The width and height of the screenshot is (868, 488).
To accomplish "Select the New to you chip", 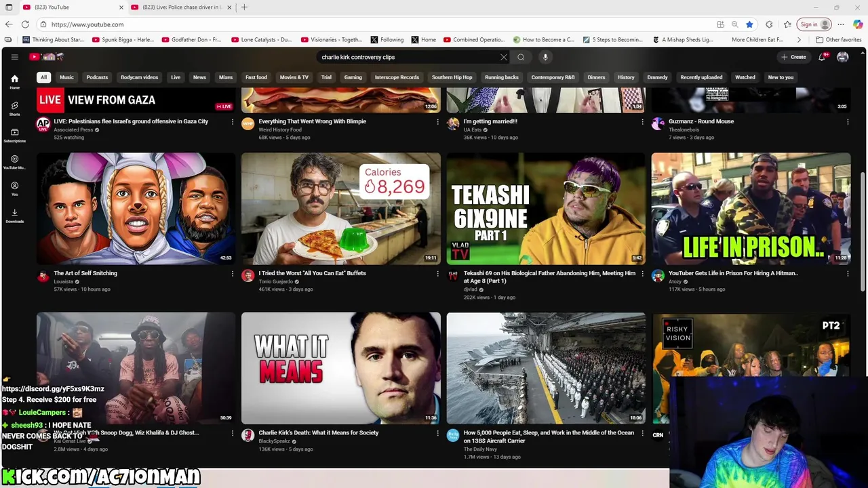I will click(x=781, y=77).
